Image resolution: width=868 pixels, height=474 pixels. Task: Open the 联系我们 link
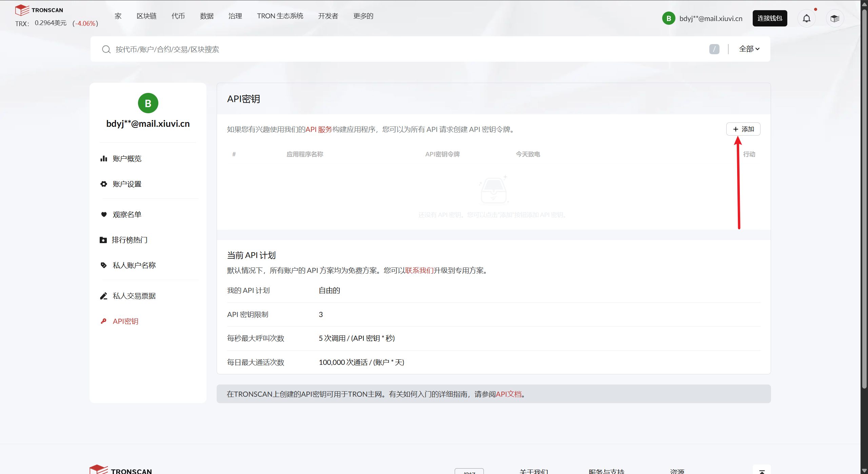tap(419, 271)
